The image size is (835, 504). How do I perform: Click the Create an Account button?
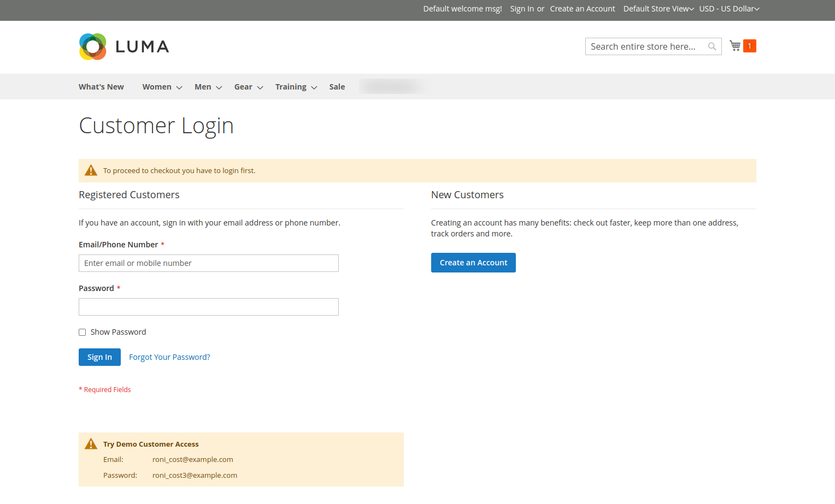coord(473,263)
